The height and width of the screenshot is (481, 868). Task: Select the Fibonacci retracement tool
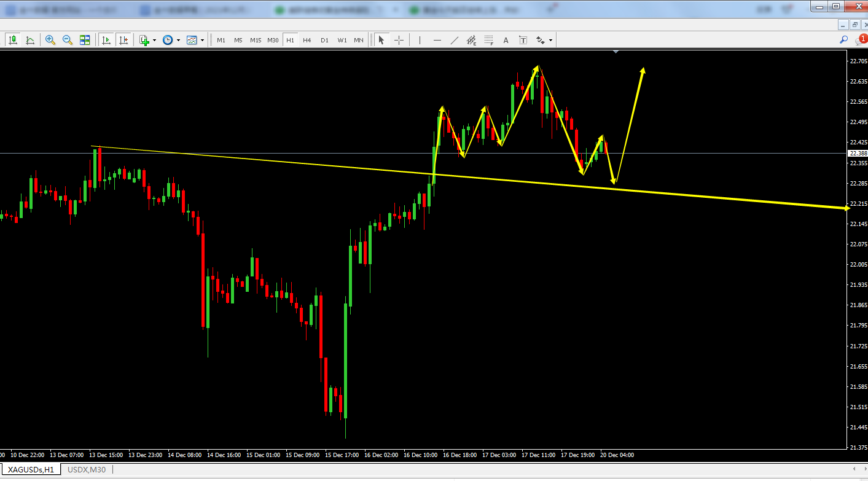tap(489, 40)
